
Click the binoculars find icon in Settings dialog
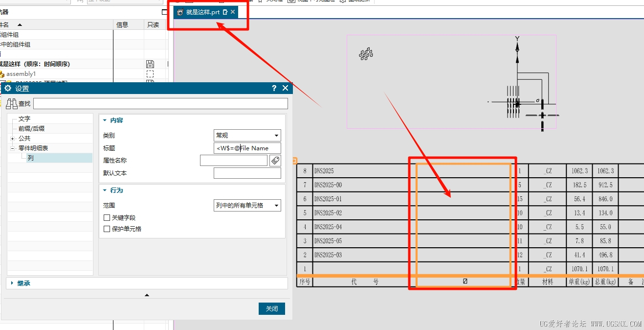click(12, 103)
